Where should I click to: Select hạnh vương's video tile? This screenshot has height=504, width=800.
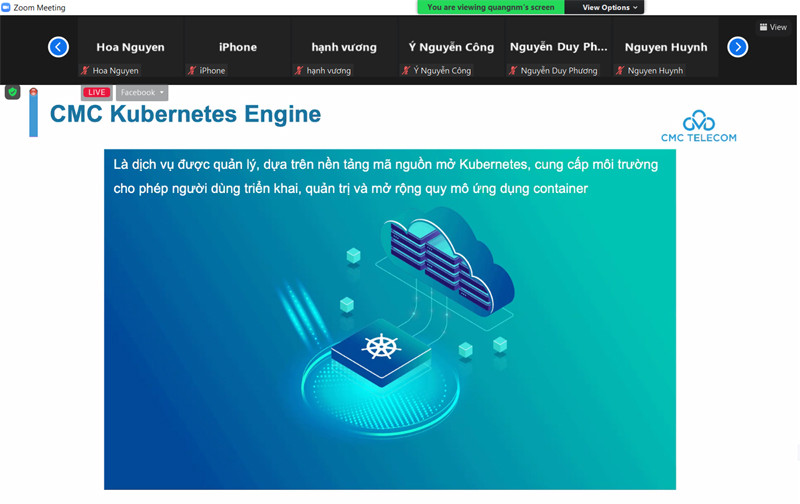click(344, 46)
